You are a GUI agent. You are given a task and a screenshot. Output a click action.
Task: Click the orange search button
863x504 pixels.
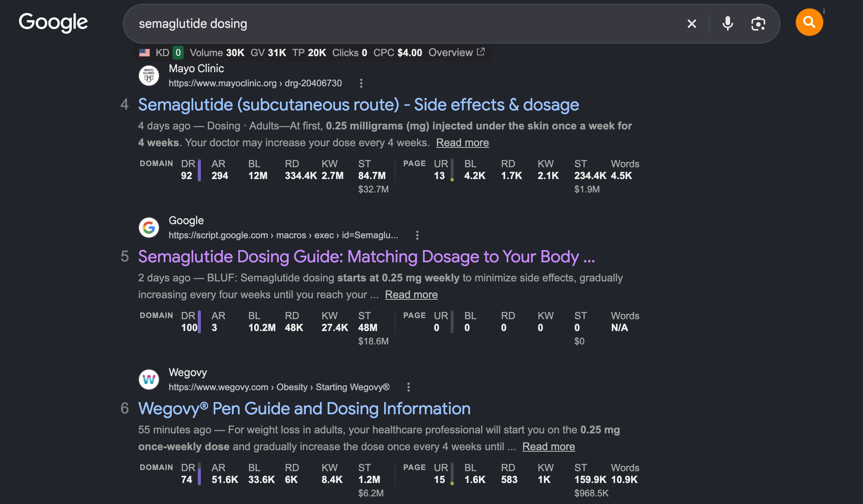coord(809,22)
